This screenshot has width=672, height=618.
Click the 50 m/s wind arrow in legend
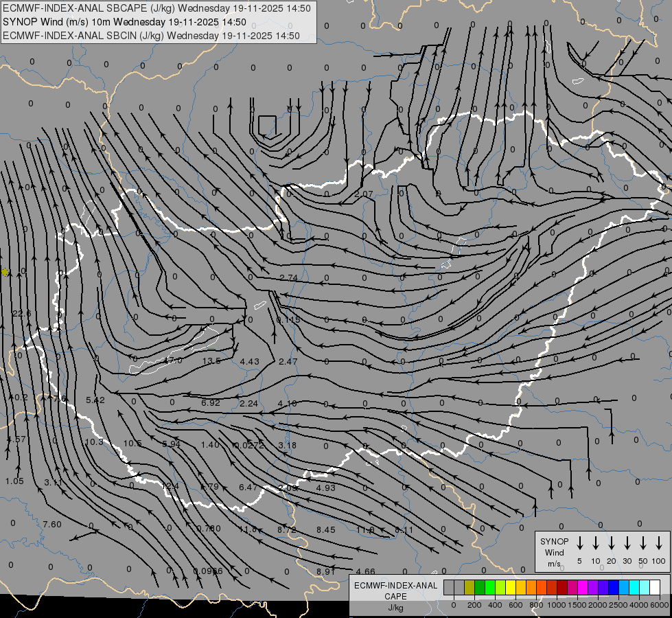click(x=643, y=543)
